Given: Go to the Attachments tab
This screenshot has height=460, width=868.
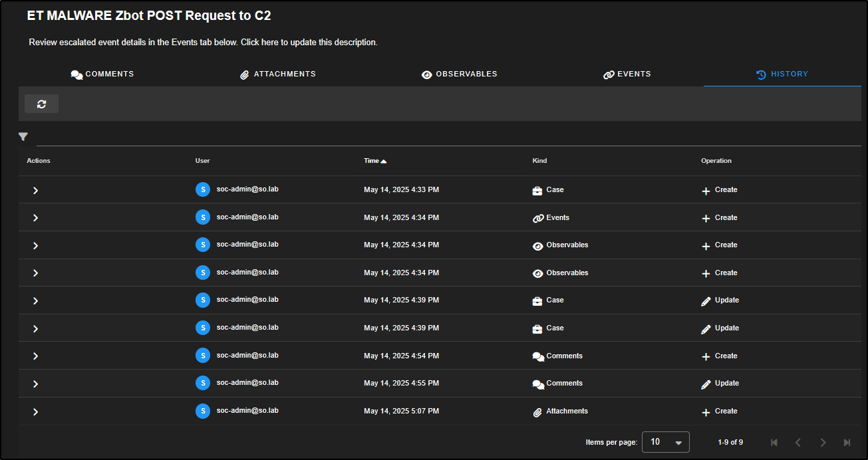Looking at the screenshot, I should coord(277,74).
